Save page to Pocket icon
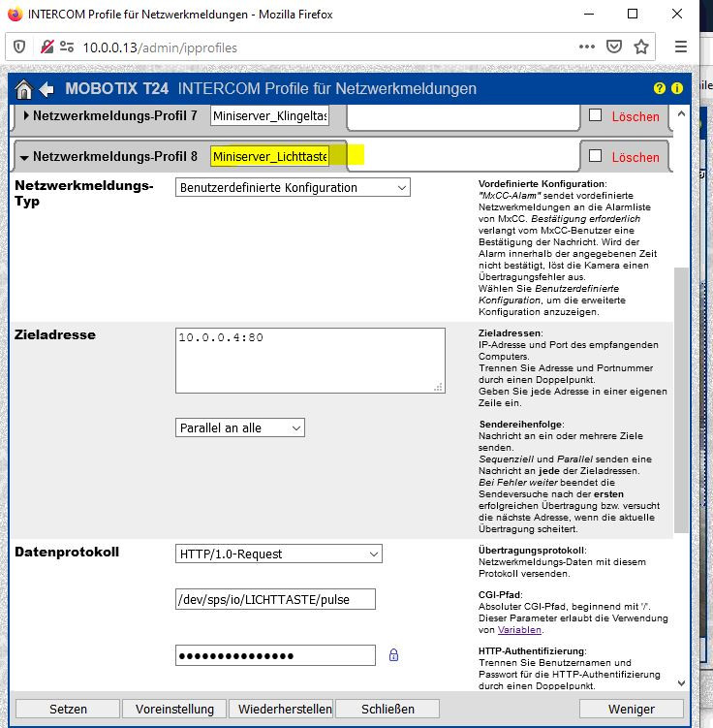 [614, 47]
